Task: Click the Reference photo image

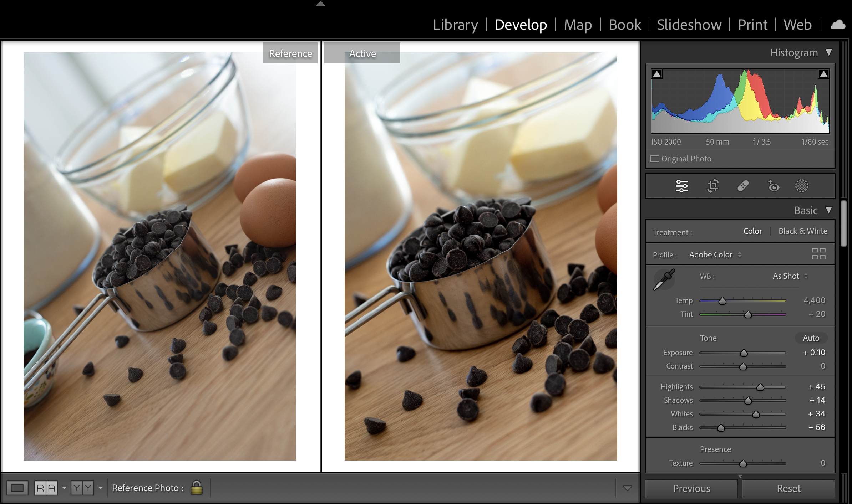Action: pyautogui.click(x=160, y=256)
